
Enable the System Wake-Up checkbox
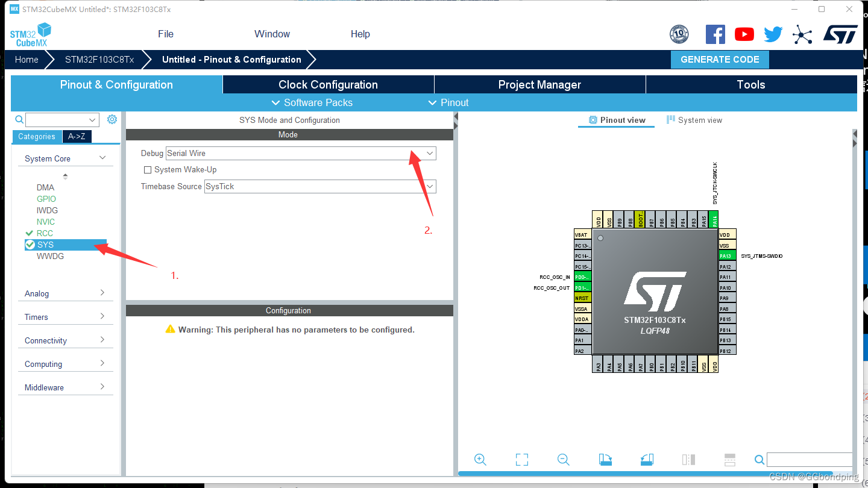pos(148,170)
